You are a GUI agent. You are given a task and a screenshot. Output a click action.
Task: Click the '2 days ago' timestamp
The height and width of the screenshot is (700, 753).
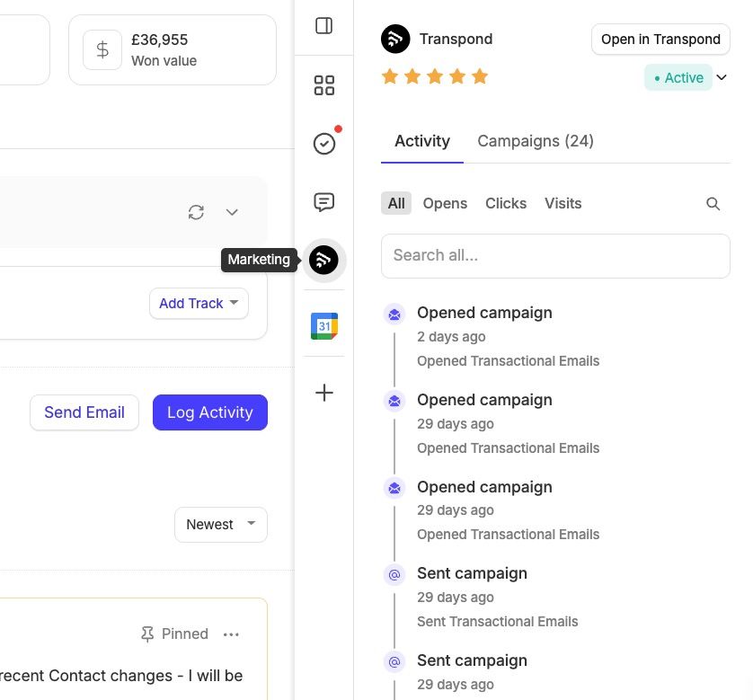pos(451,337)
